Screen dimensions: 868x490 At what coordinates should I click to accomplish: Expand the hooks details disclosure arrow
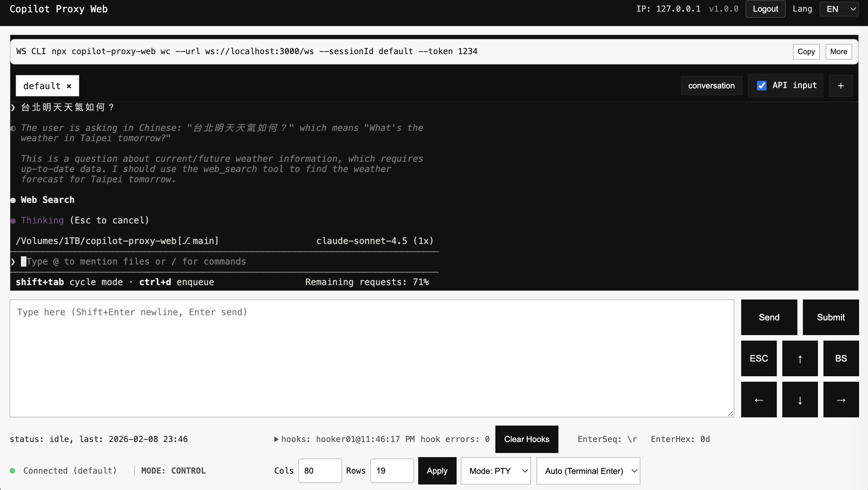(276, 439)
